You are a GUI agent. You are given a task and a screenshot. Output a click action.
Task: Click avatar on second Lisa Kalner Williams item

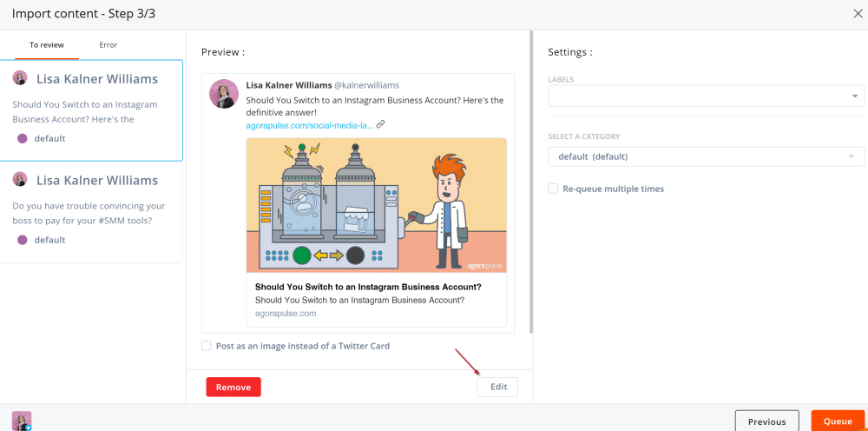(20, 180)
